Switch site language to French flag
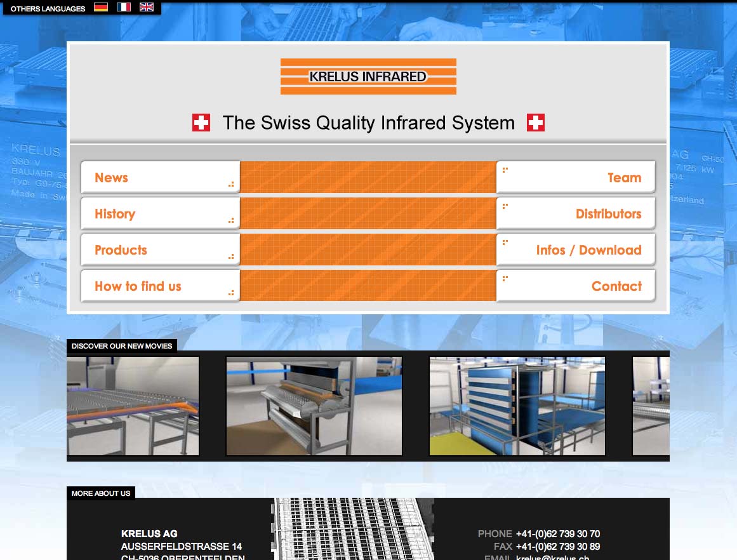 click(x=124, y=7)
